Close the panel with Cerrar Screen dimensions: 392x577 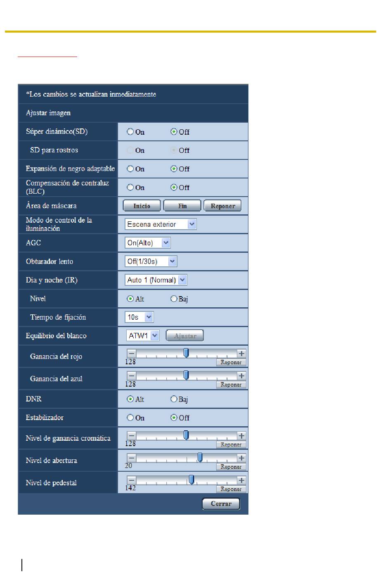point(221,504)
